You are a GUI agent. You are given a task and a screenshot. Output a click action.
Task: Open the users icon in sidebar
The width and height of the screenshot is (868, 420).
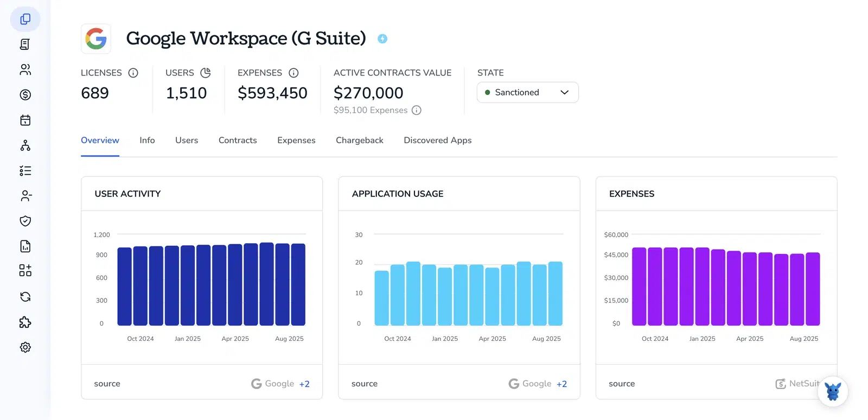click(x=25, y=69)
